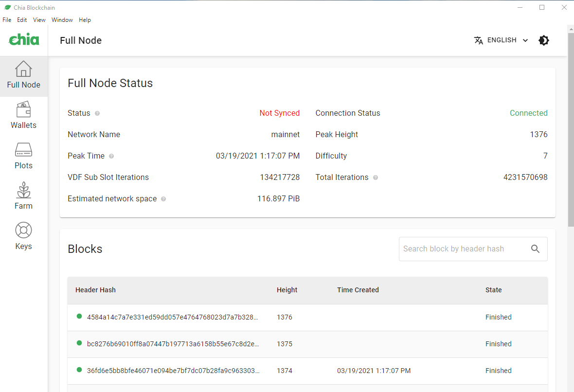The image size is (574, 392).
Task: Open the File menu
Action: pos(7,20)
